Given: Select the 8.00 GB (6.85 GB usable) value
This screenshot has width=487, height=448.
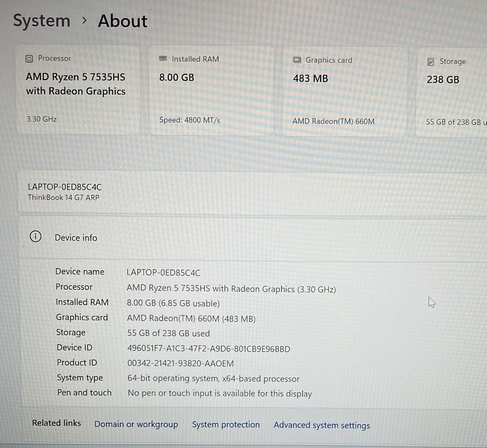Looking at the screenshot, I should click(x=173, y=303).
